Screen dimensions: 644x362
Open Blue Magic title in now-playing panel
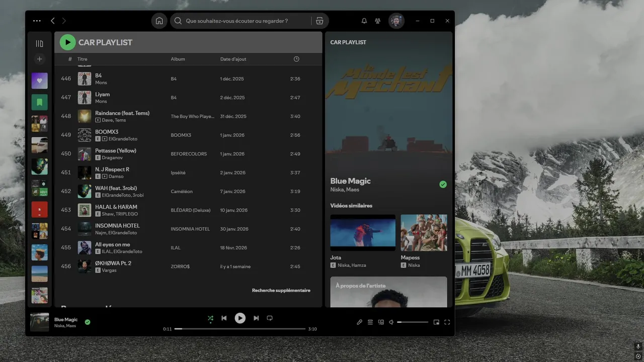(x=350, y=181)
